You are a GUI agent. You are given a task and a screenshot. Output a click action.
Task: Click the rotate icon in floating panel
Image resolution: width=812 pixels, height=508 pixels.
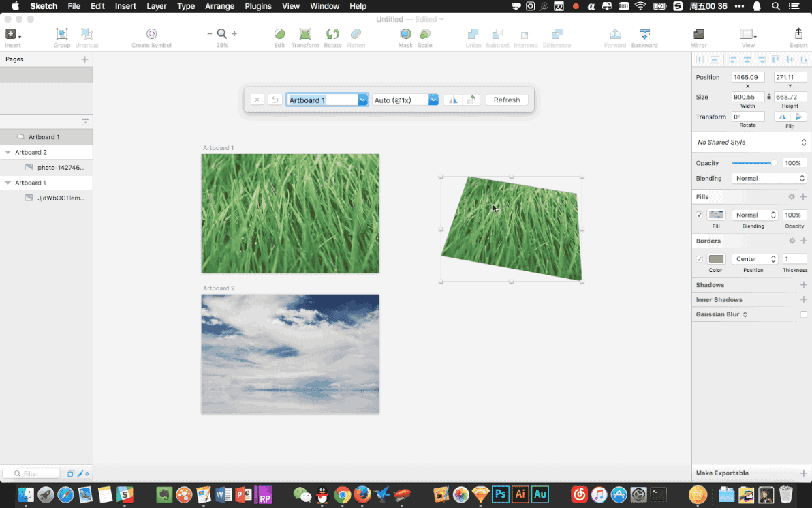471,100
